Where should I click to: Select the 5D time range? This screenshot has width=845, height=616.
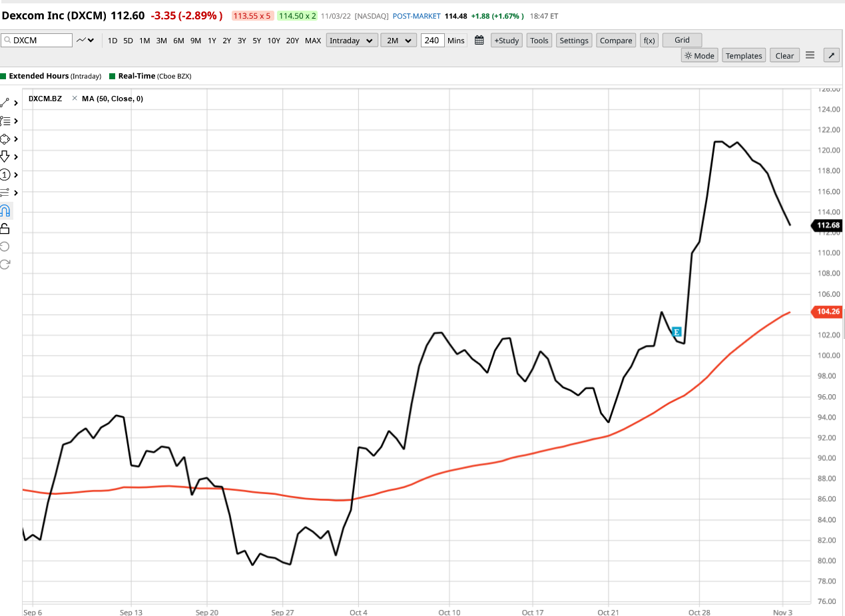[129, 41]
